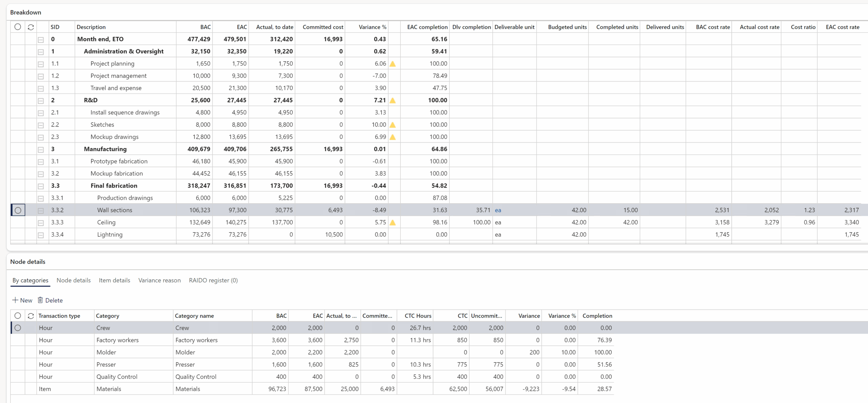Collapse the Month end, ETO row
The image size is (868, 403).
point(41,39)
